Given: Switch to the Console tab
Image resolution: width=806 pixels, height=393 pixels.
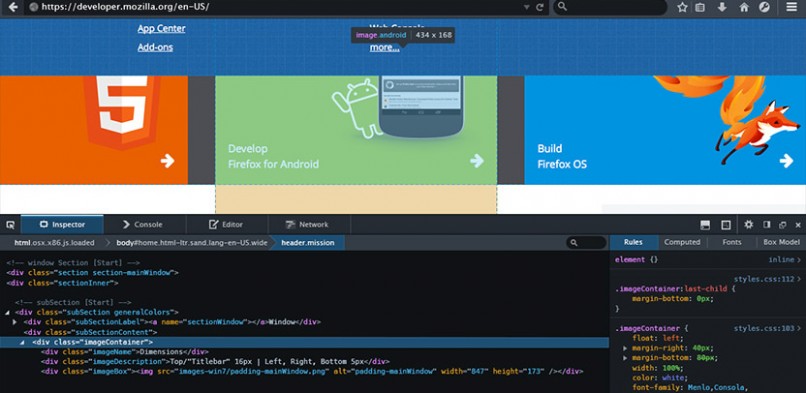Looking at the screenshot, I should coord(143,224).
